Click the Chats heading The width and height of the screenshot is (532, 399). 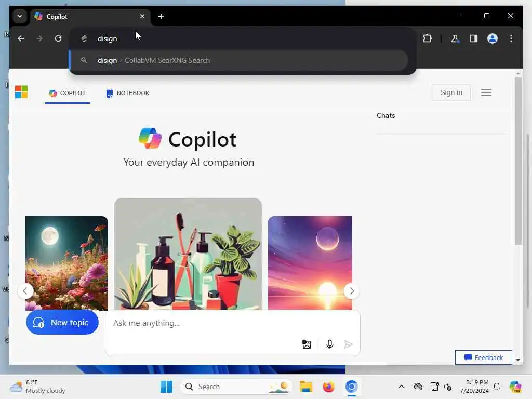point(386,115)
